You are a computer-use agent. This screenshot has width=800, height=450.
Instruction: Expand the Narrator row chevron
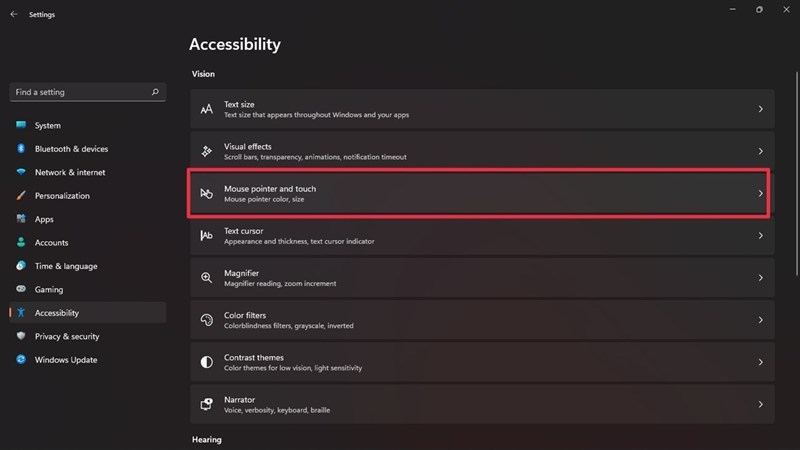point(760,404)
